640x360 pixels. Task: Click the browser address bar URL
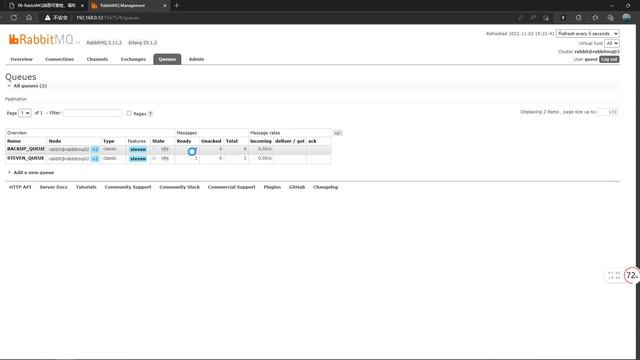[x=108, y=18]
